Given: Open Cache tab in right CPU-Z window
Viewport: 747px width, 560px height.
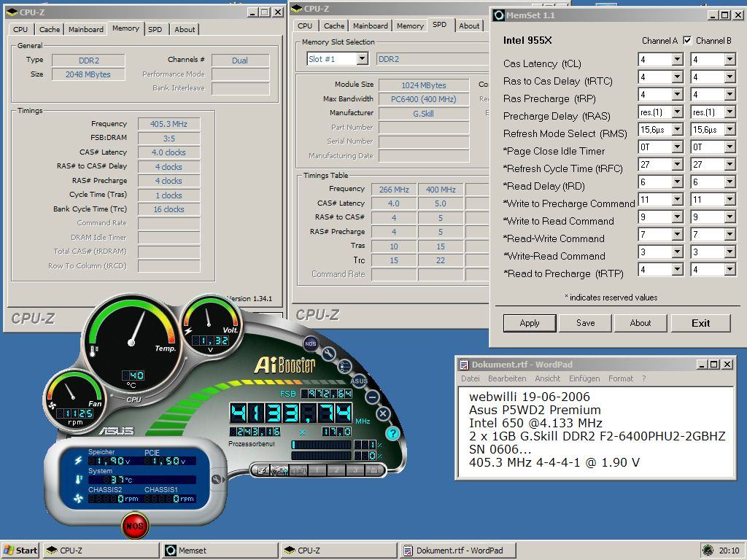Looking at the screenshot, I should tap(334, 26).
